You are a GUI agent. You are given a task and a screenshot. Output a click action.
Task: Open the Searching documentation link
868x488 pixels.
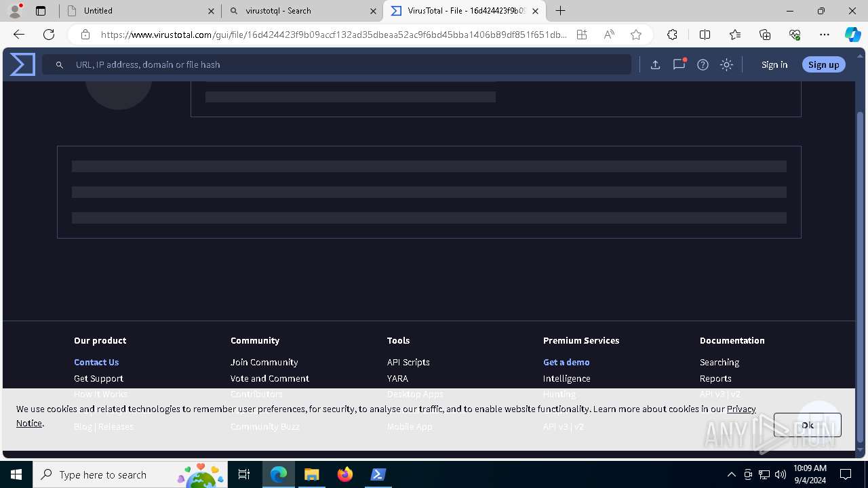point(719,363)
